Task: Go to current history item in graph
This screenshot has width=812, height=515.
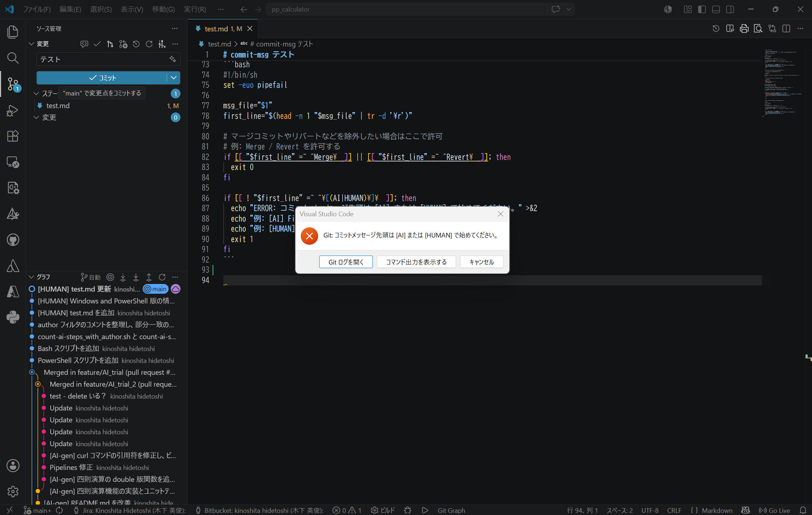Action: pyautogui.click(x=110, y=277)
